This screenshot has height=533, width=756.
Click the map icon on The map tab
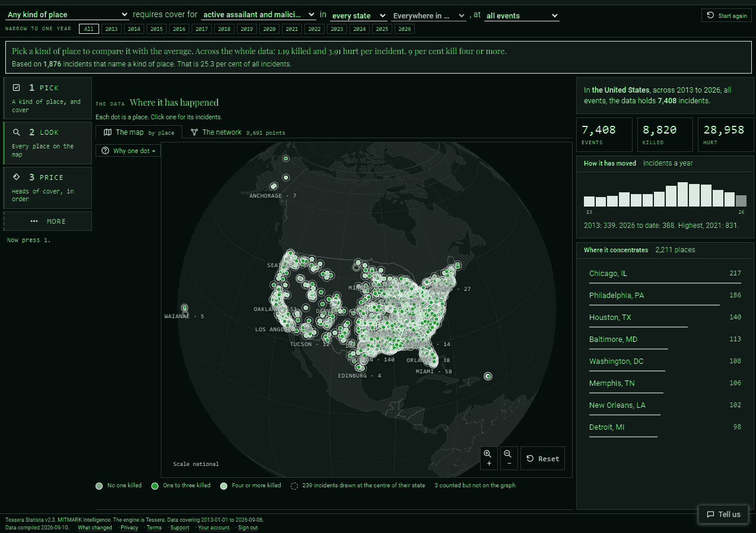pyautogui.click(x=107, y=132)
